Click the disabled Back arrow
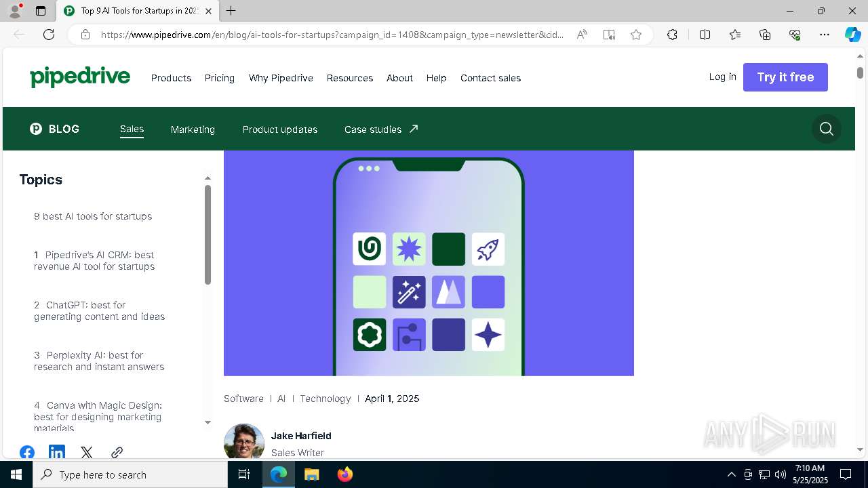The width and height of the screenshot is (868, 488). (x=19, y=35)
